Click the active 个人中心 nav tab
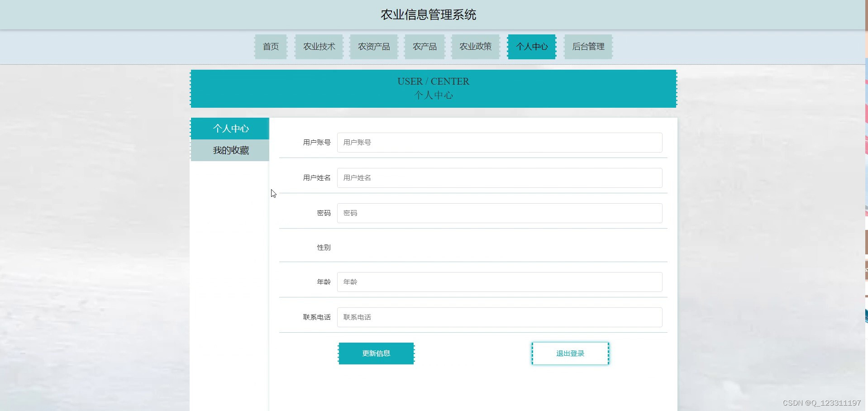 click(532, 47)
